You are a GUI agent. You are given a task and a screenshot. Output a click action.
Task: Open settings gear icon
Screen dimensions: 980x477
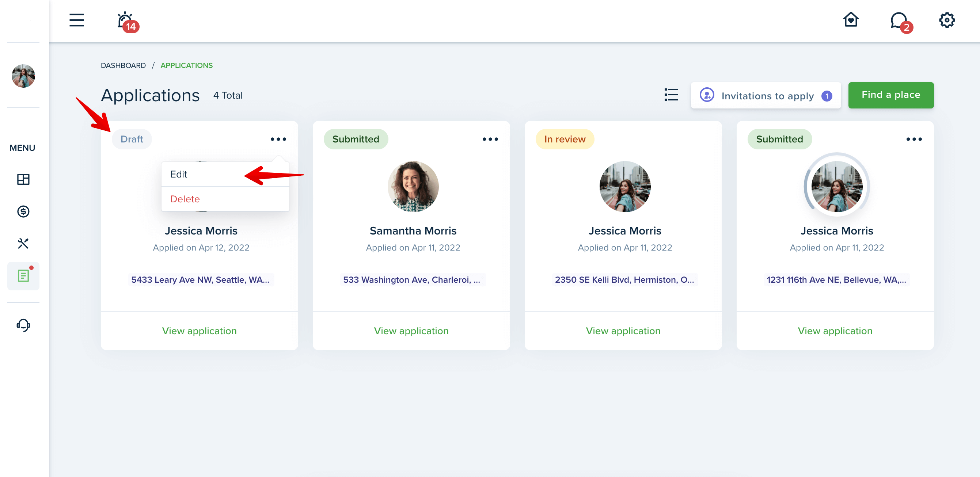[x=946, y=20]
